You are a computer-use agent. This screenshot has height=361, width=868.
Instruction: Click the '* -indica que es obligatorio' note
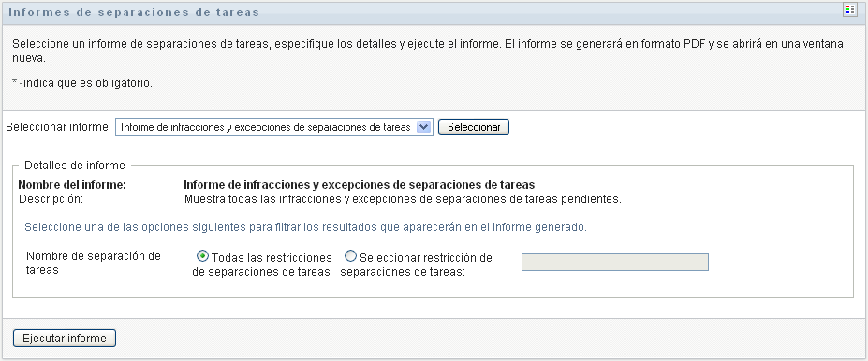tap(81, 83)
